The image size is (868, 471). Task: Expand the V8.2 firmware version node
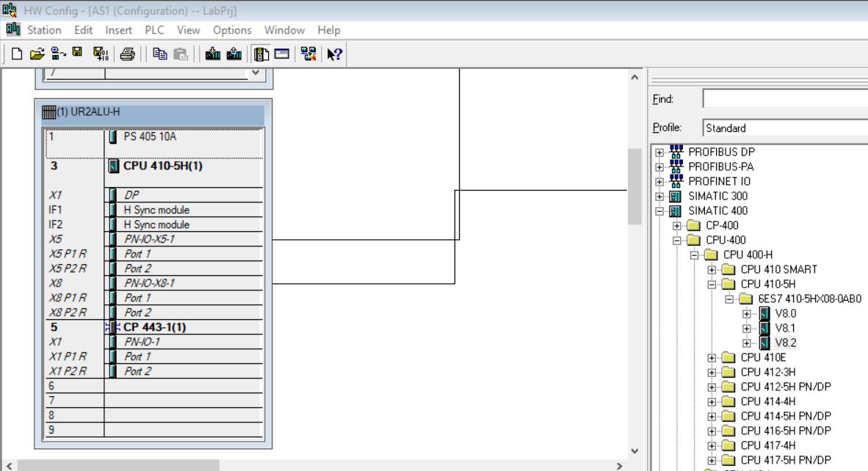click(x=747, y=343)
